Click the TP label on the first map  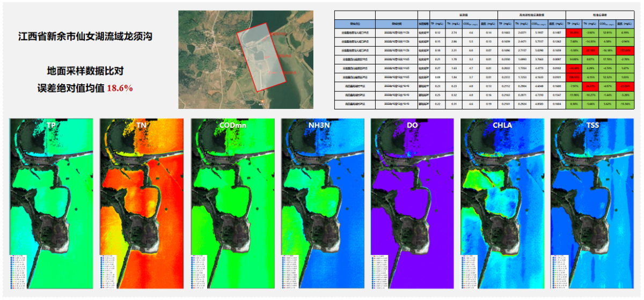51,125
